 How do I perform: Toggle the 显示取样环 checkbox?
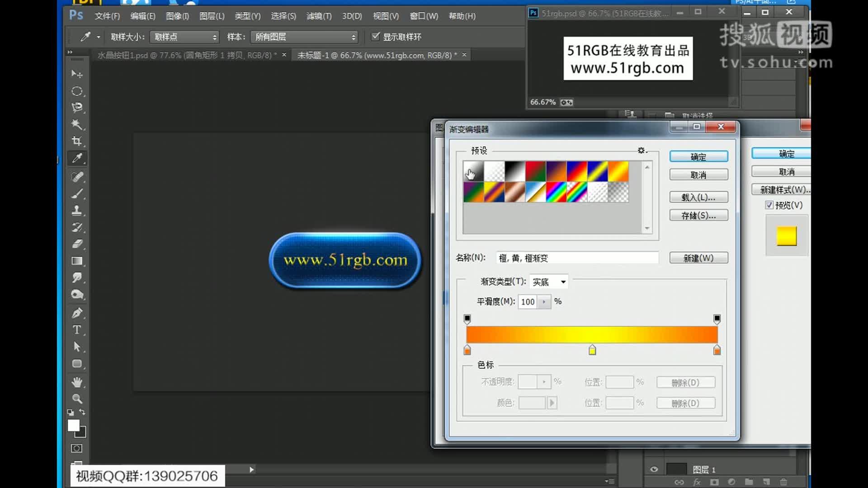[376, 37]
